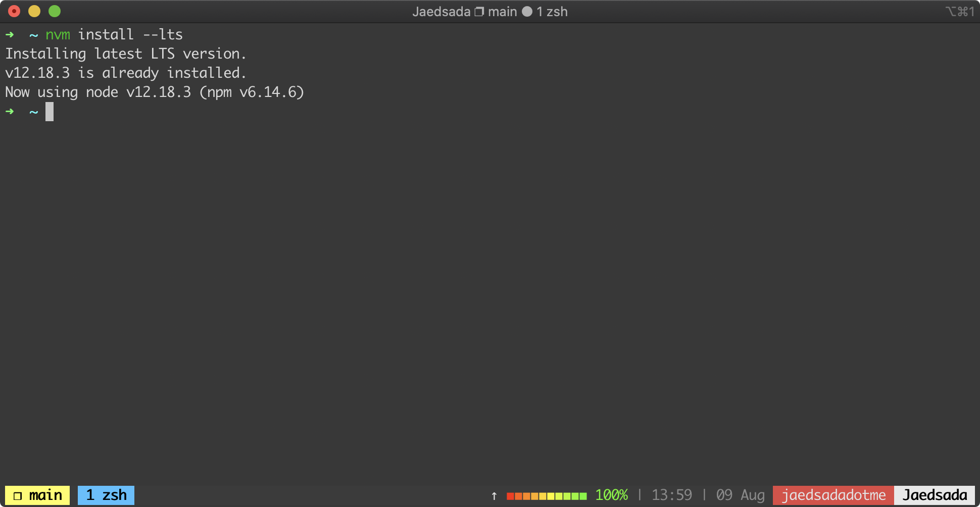Click the white 'Jaedsada' hostname segment
Screen dimensions: 980x507
click(x=935, y=495)
